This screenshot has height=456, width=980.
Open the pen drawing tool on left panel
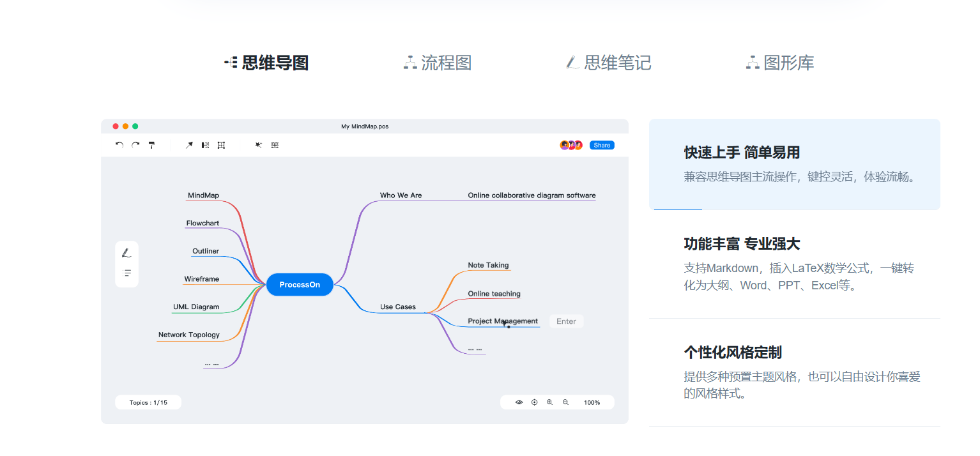click(x=126, y=253)
